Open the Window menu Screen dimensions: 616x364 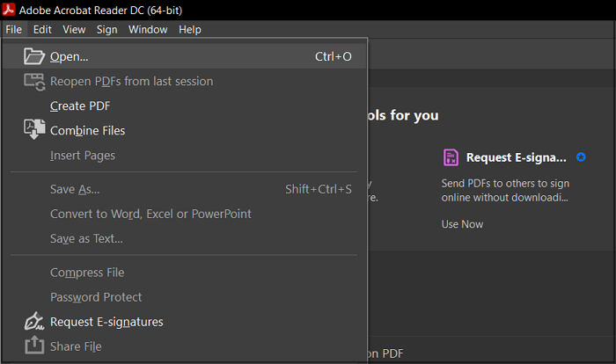pyautogui.click(x=148, y=29)
